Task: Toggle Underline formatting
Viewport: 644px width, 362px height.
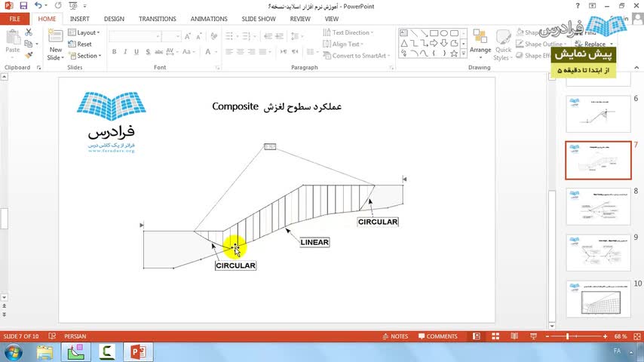Action: [136, 52]
